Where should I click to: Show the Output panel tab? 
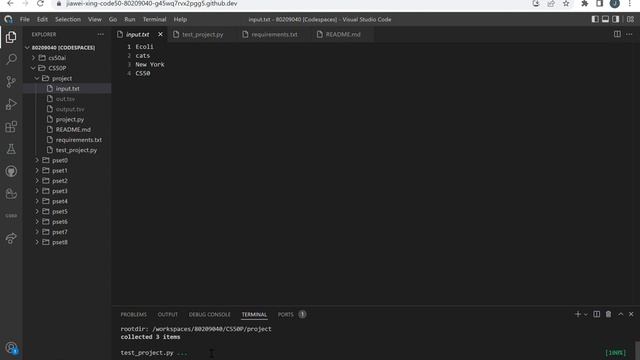[x=168, y=314]
